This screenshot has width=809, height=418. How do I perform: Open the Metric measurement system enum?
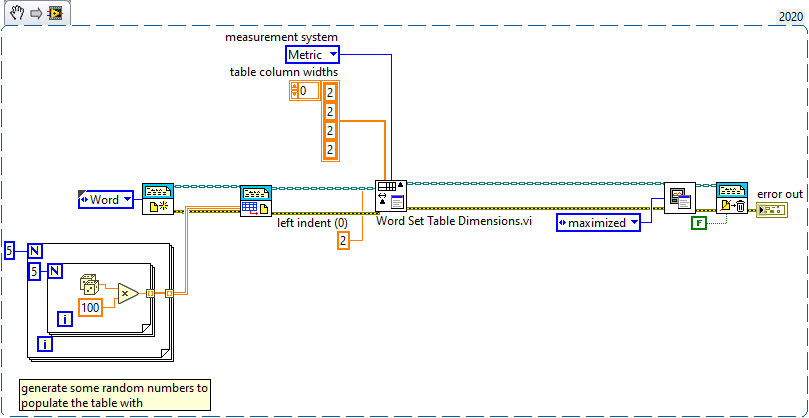click(x=312, y=54)
